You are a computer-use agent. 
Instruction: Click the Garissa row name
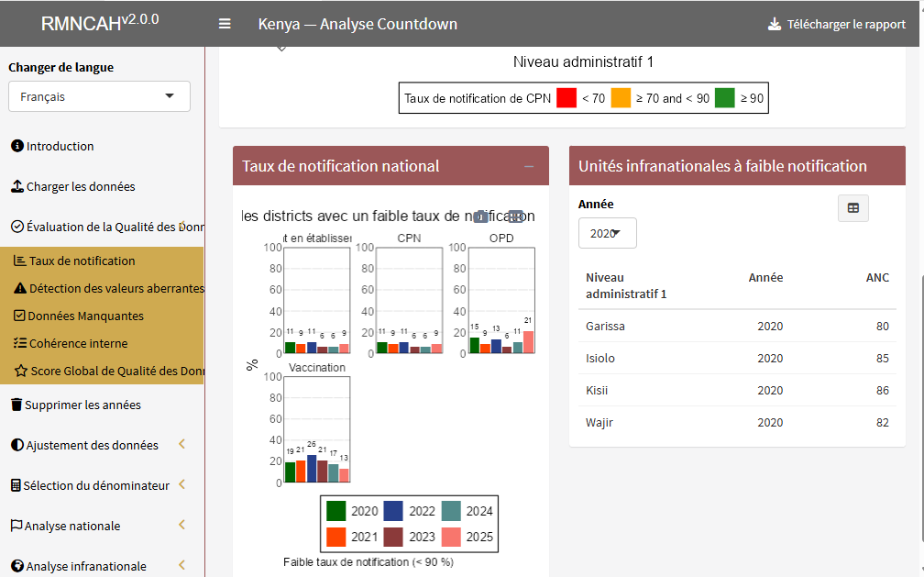(605, 327)
